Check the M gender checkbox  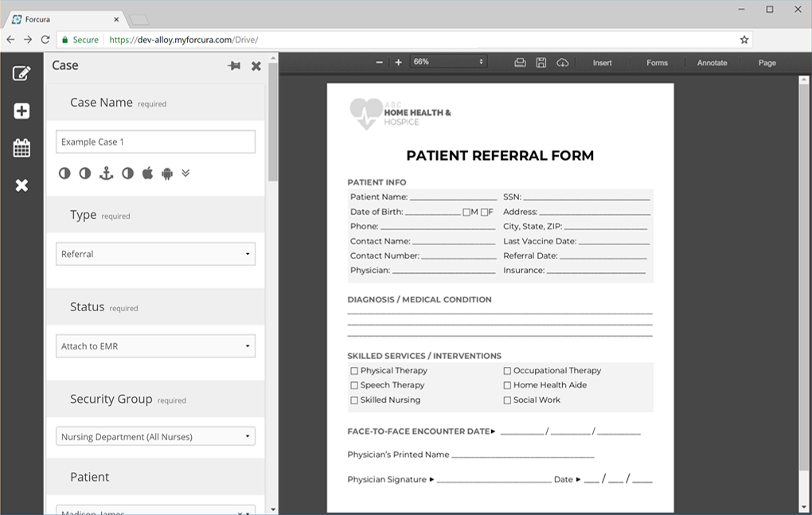pyautogui.click(x=466, y=213)
